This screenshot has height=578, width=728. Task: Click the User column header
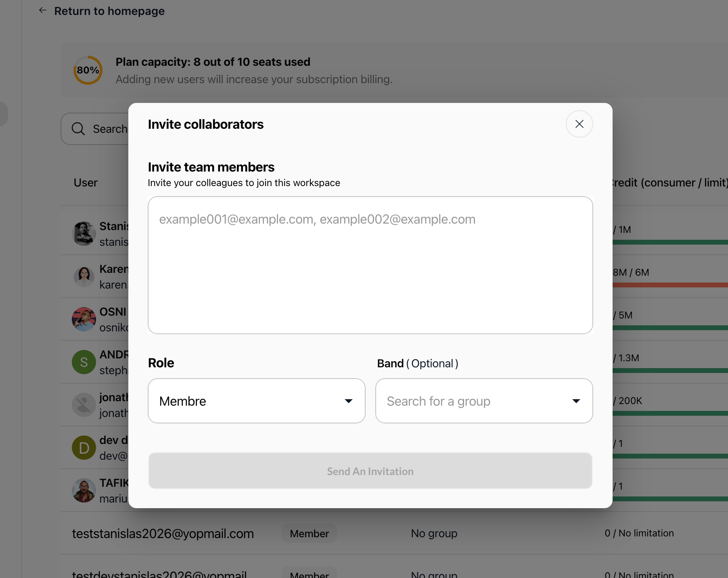pos(86,182)
